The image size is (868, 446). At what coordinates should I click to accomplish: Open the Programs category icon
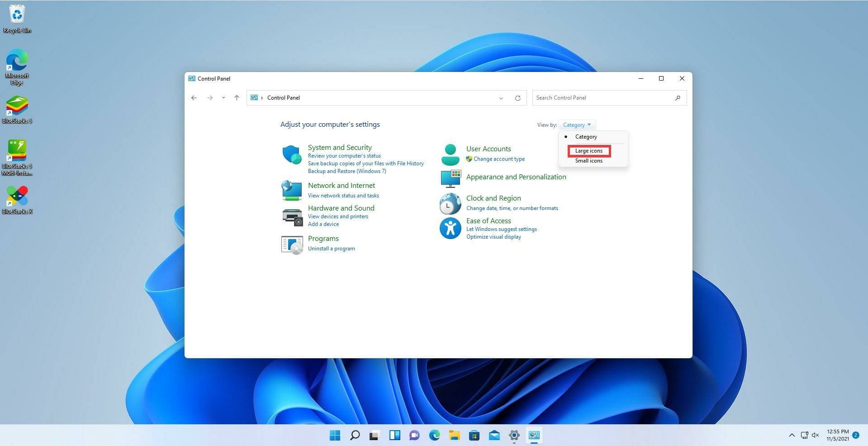292,245
